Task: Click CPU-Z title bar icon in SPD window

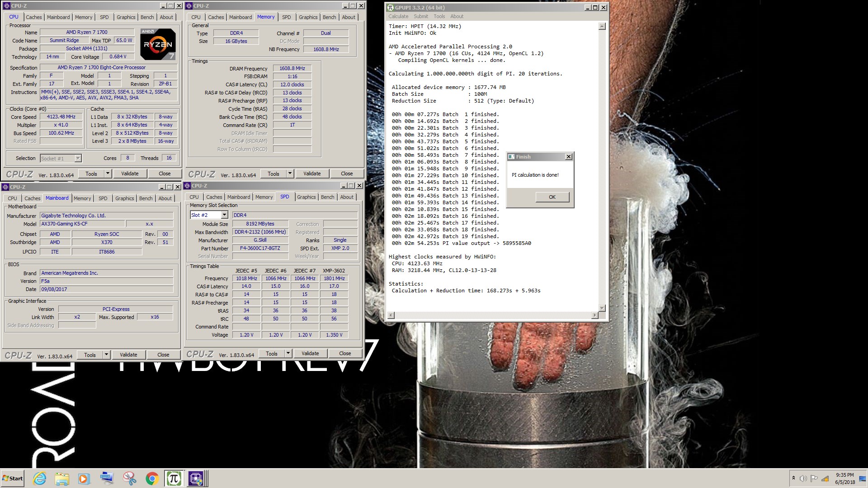Action: (187, 186)
